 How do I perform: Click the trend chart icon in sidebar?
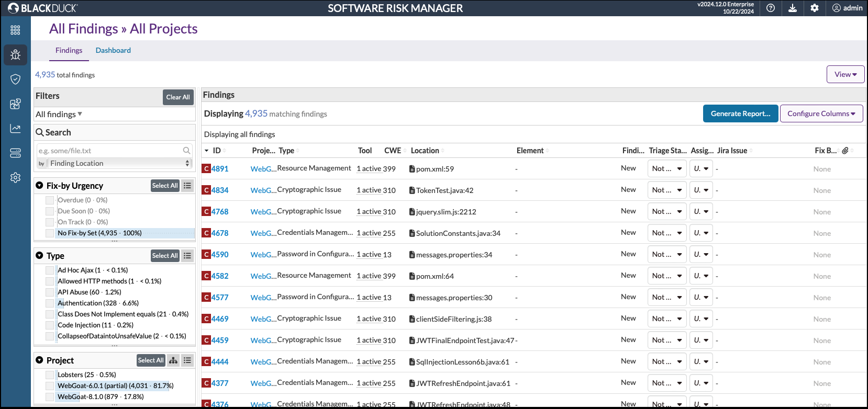(15, 128)
